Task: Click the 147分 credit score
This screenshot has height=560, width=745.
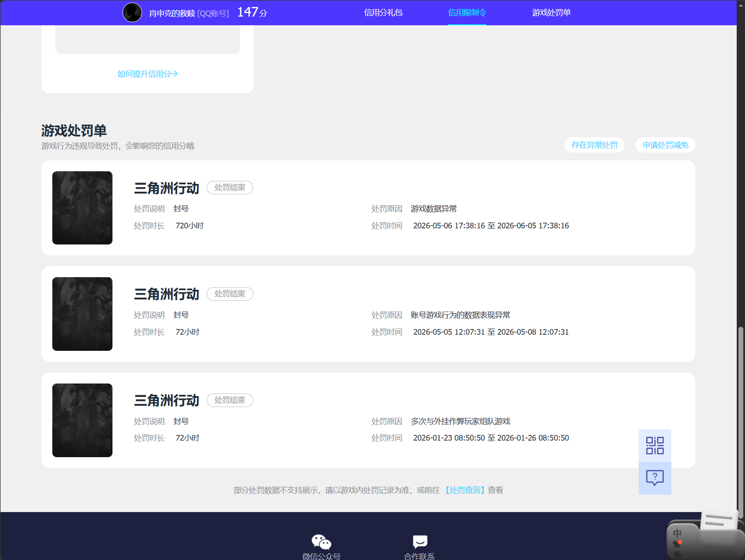Action: 252,12
